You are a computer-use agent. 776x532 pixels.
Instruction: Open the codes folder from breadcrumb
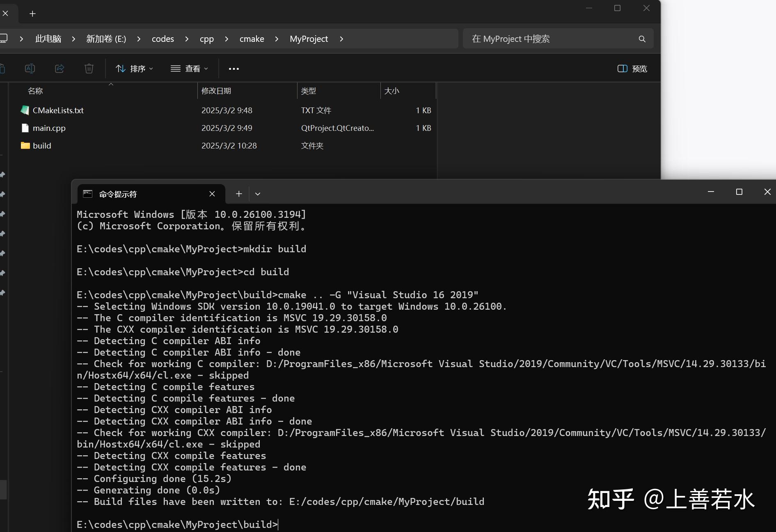(x=163, y=39)
